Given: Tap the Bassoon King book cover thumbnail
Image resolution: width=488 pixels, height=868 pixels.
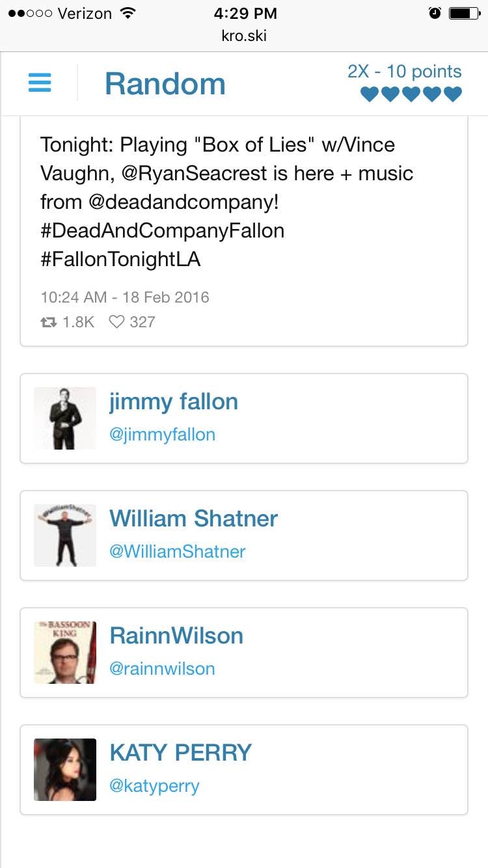Looking at the screenshot, I should [64, 652].
